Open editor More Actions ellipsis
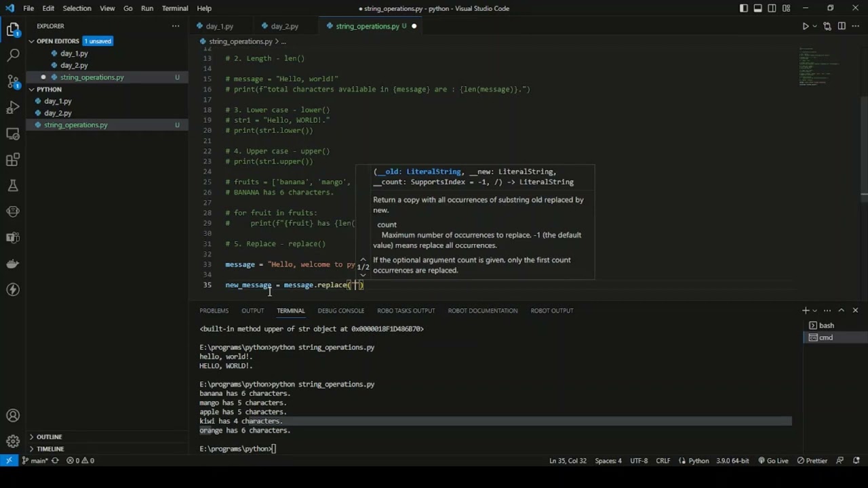 [856, 26]
